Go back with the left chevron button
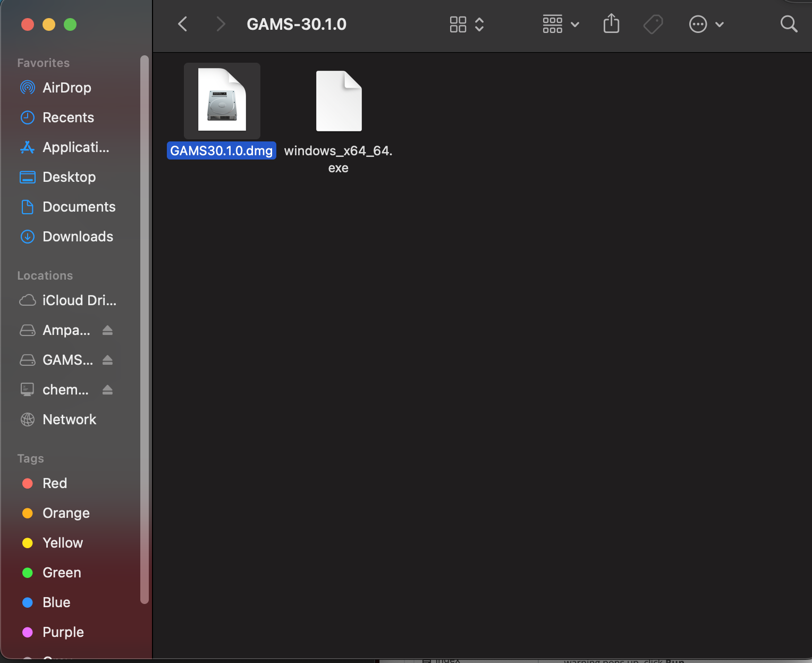The image size is (812, 663). coord(182,24)
